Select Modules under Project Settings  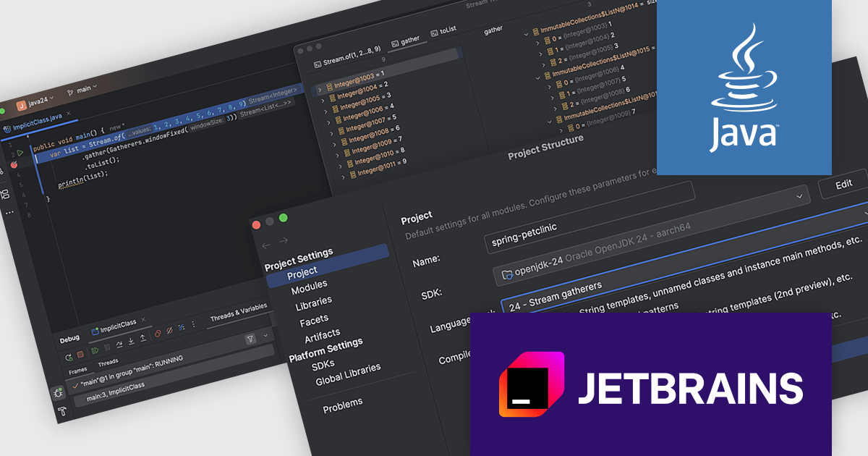(309, 287)
